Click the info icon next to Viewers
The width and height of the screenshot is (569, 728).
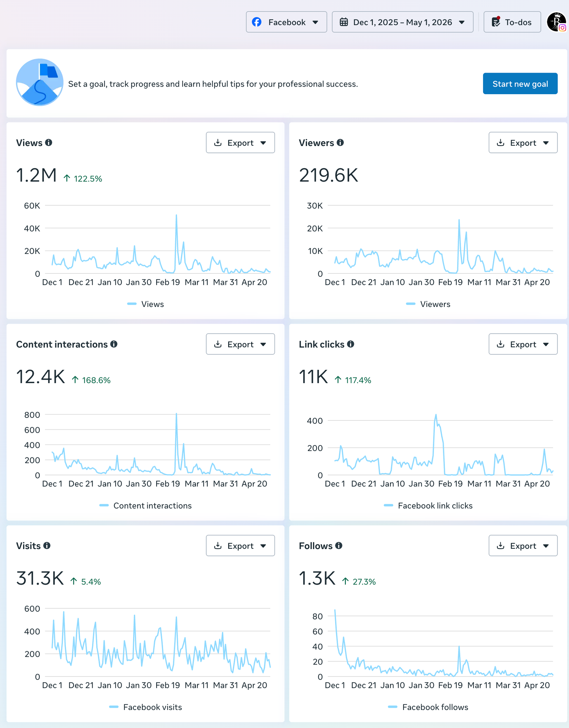click(x=340, y=143)
